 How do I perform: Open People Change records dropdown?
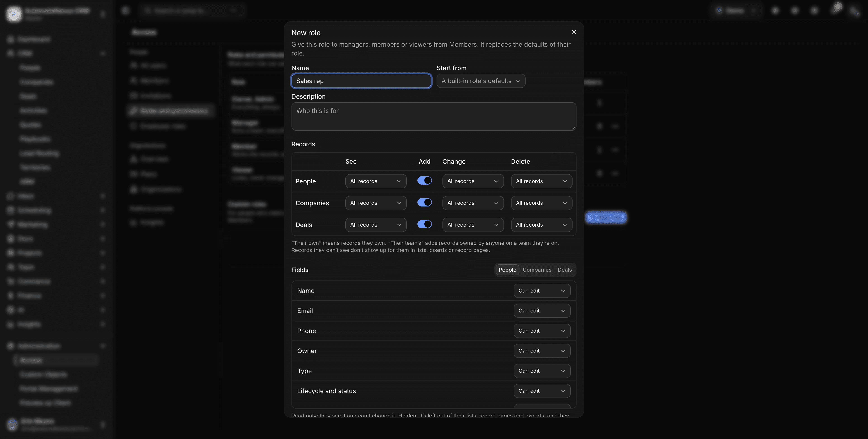coord(473,181)
